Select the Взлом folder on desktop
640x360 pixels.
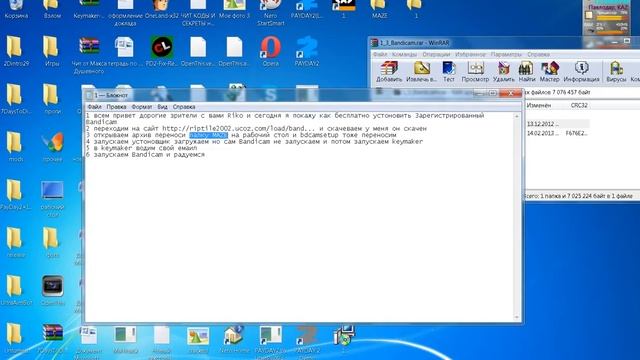click(x=52, y=9)
